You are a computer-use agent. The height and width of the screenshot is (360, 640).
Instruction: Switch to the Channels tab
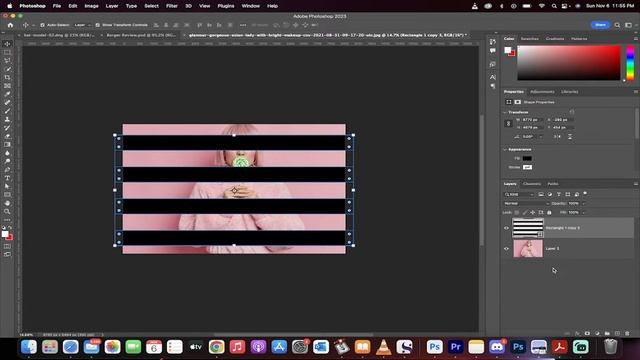click(532, 184)
